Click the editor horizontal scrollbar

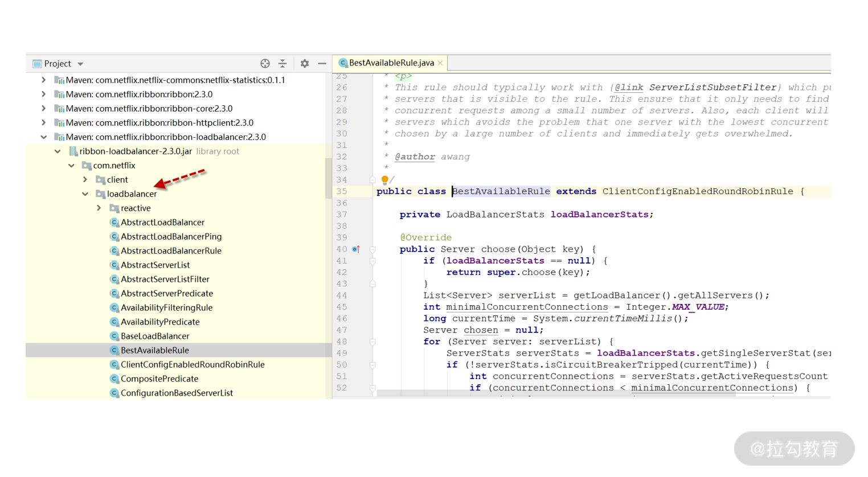555,394
